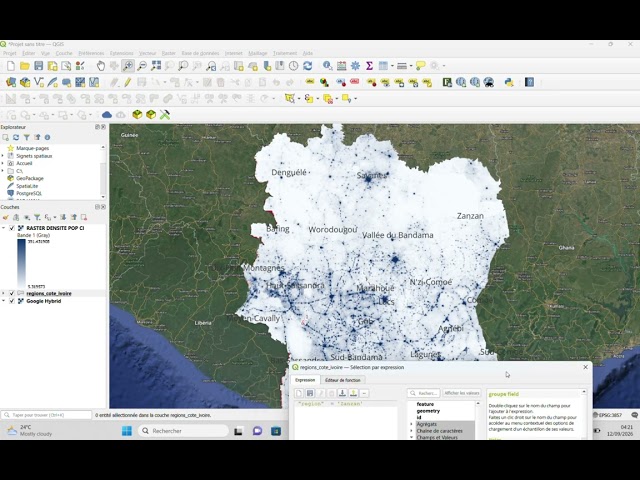Select GeoPackage in the Explorateur tree
The width and height of the screenshot is (640, 480).
(x=30, y=178)
